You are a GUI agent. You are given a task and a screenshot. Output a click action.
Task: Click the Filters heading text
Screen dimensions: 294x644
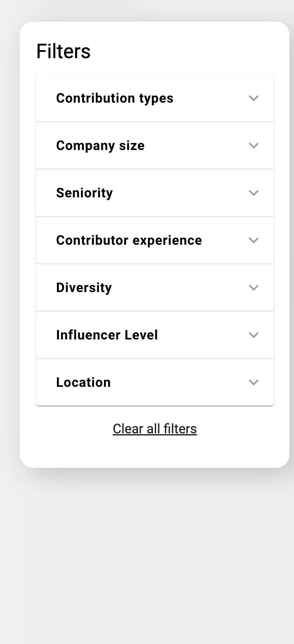click(x=63, y=52)
